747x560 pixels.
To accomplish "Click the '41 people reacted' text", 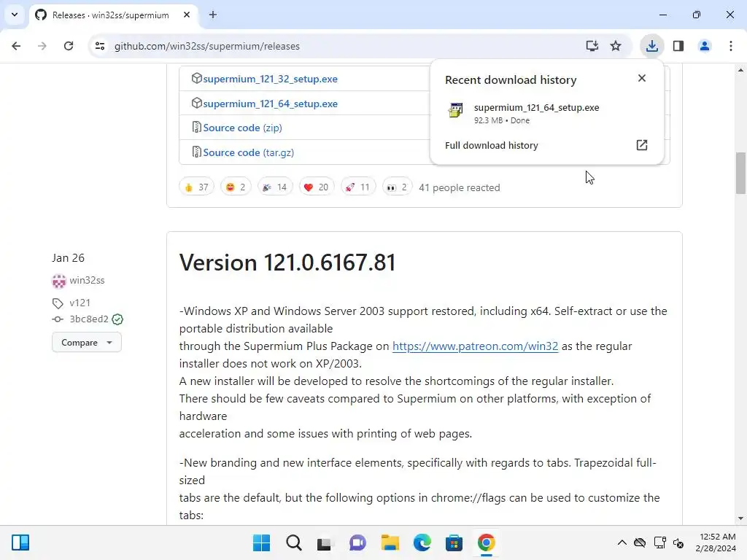I will coord(460,187).
